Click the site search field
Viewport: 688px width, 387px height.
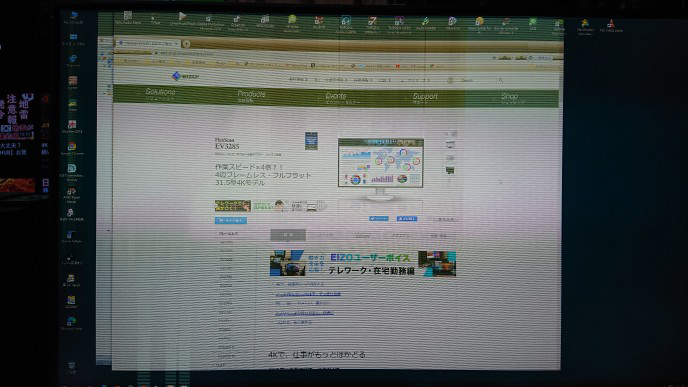(476, 80)
